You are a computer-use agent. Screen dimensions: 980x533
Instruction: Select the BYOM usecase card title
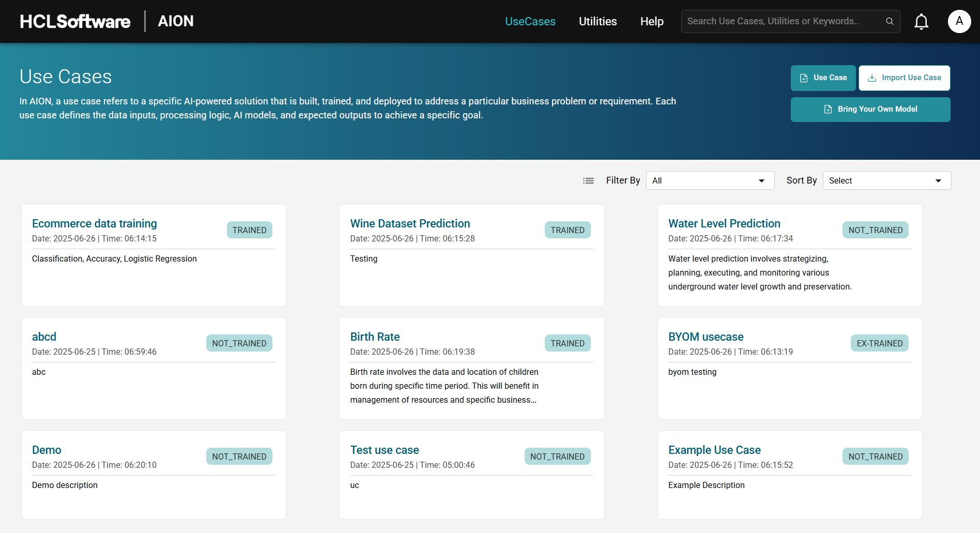[706, 337]
